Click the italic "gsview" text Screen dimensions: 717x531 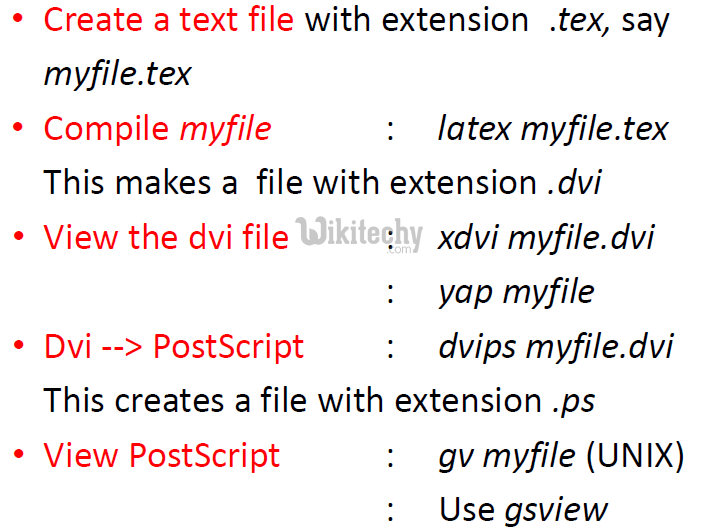[x=555, y=509]
